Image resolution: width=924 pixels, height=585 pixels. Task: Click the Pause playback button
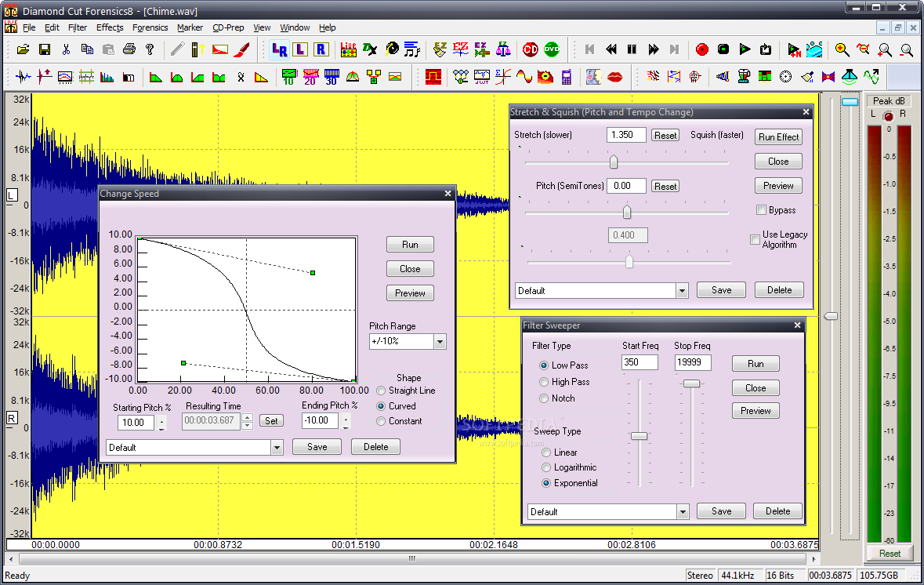point(632,49)
